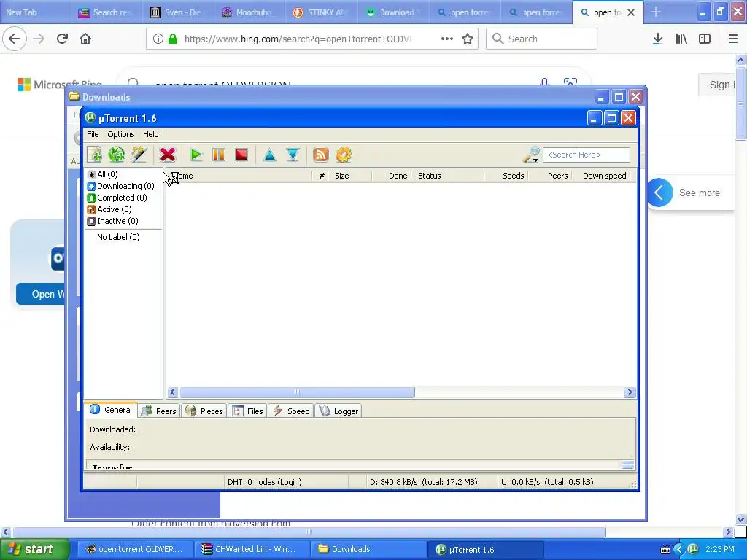The height and width of the screenshot is (560, 747).
Task: Open Firefox hamburger menu
Action: point(733,39)
